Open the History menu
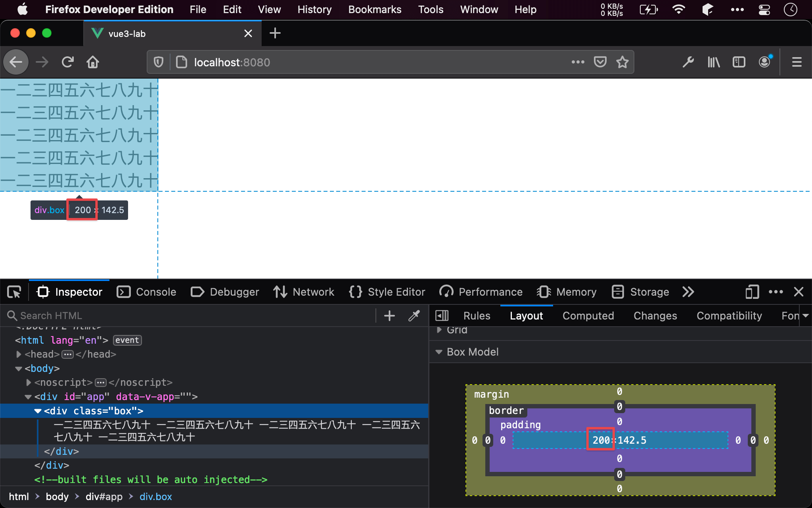Image resolution: width=812 pixels, height=508 pixels. pos(314,10)
